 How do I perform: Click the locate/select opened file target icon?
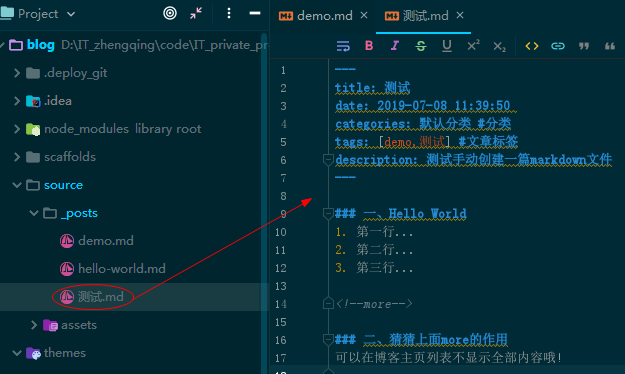170,14
